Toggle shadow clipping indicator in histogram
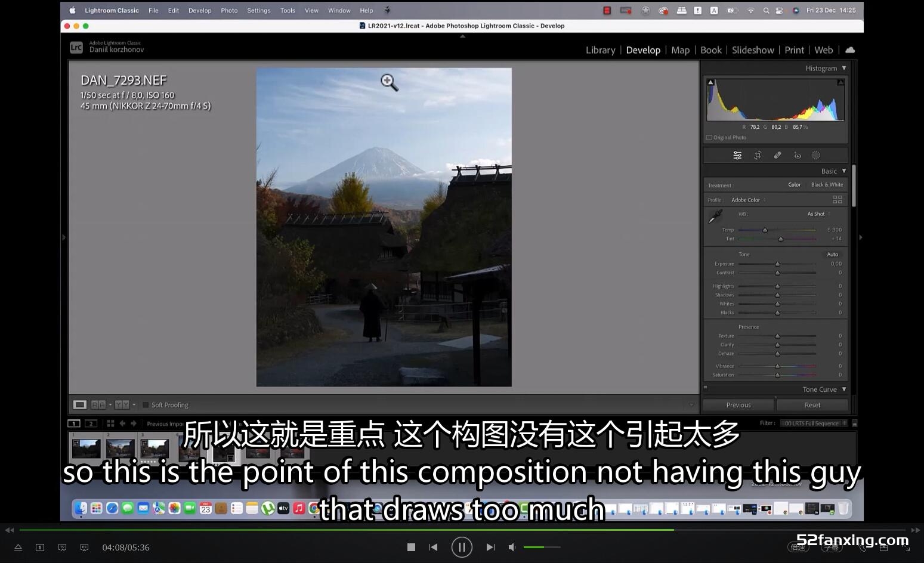This screenshot has width=924, height=563. [710, 82]
